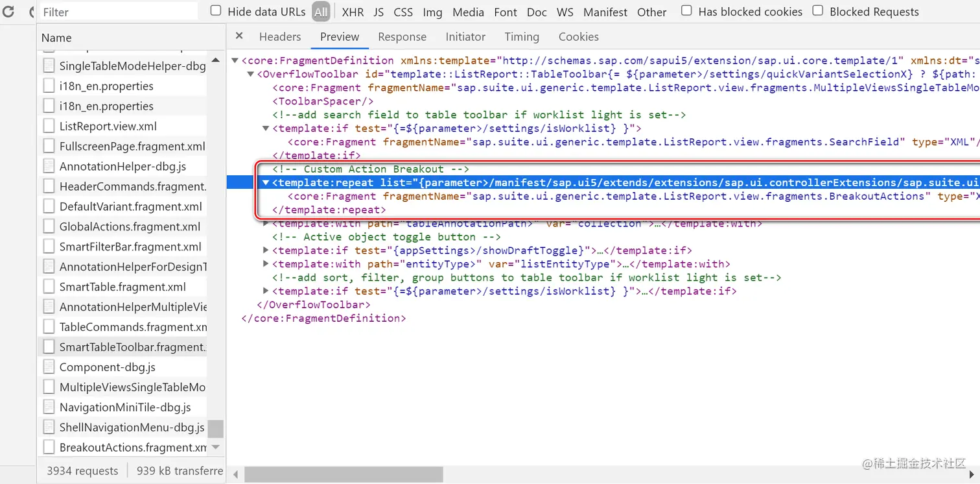Collapse the highlighted template:repeat node

[x=266, y=183]
